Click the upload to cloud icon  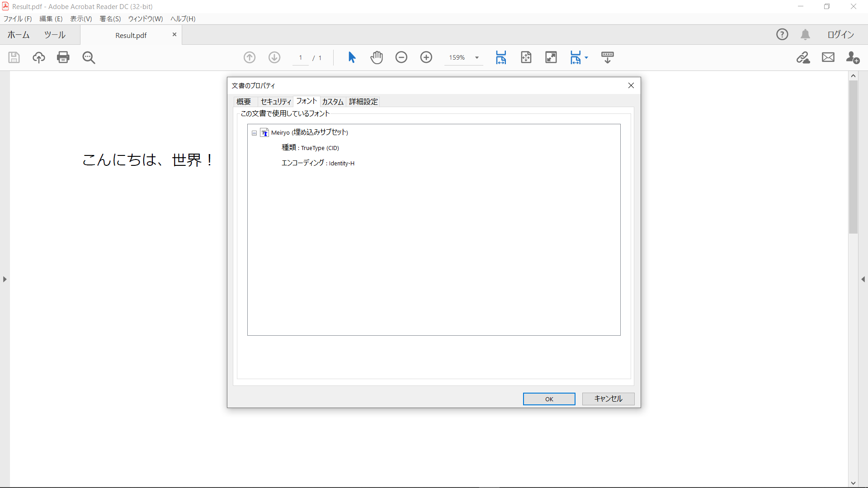coord(39,57)
